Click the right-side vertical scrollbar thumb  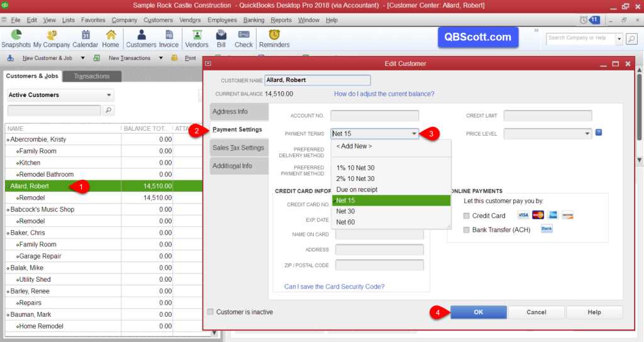(x=639, y=107)
